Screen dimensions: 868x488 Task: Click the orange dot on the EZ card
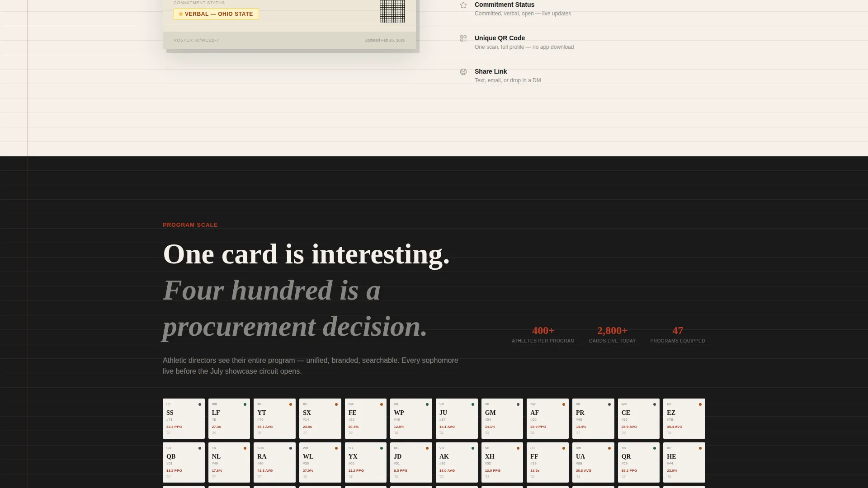pos(700,404)
